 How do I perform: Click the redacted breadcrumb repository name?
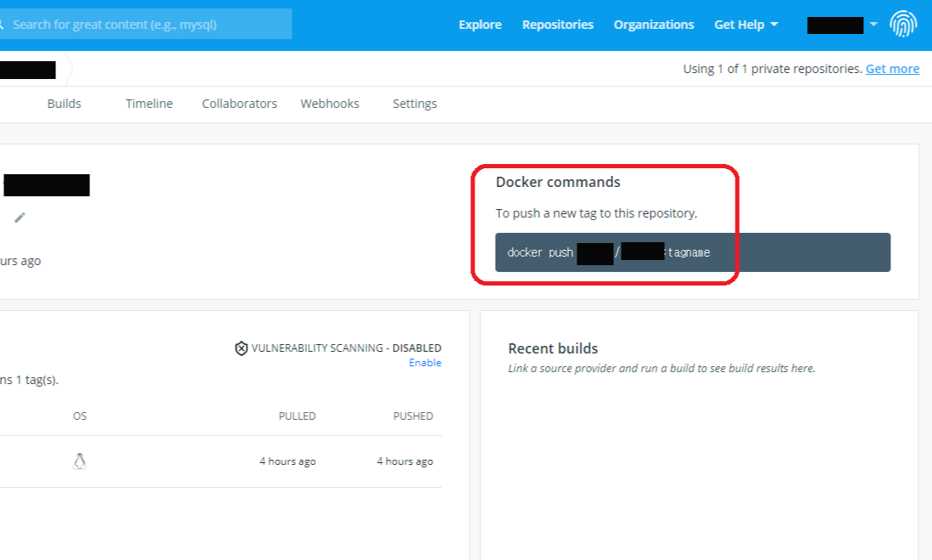pos(27,70)
